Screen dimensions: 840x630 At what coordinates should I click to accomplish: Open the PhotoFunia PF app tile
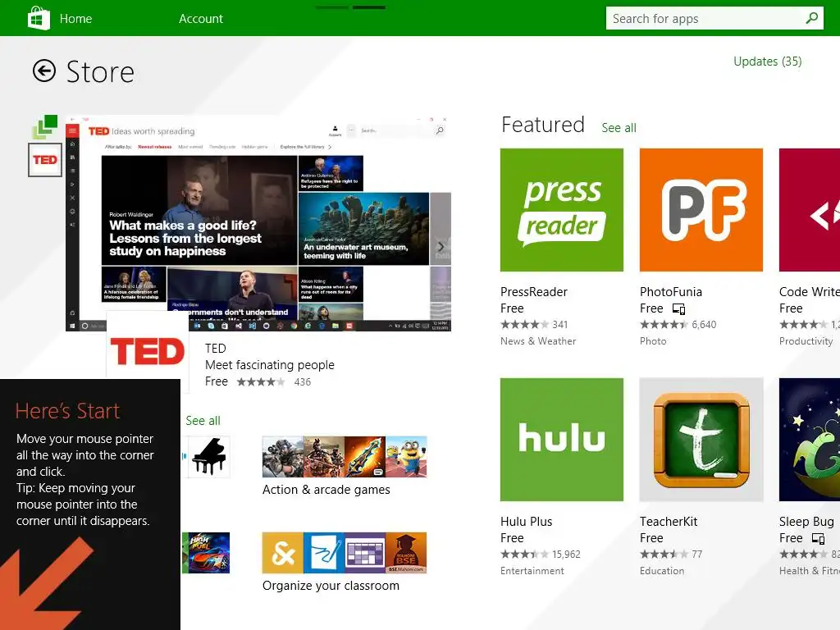[701, 210]
